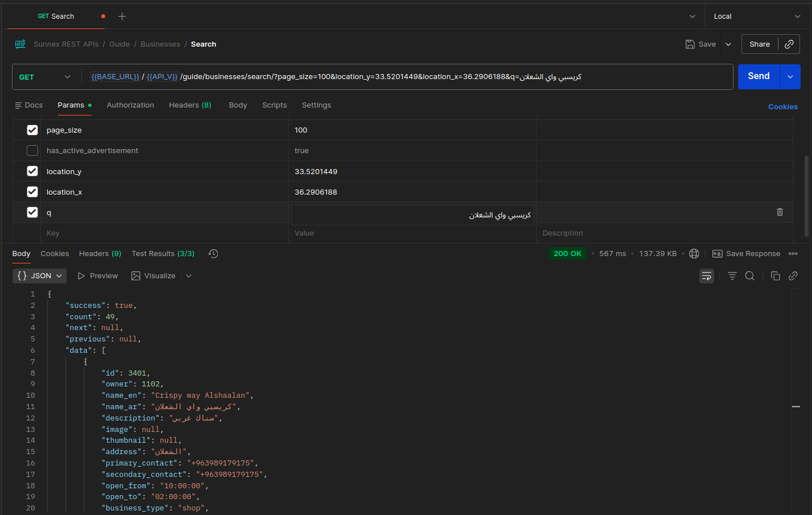Click the network globe icon

pyautogui.click(x=694, y=254)
